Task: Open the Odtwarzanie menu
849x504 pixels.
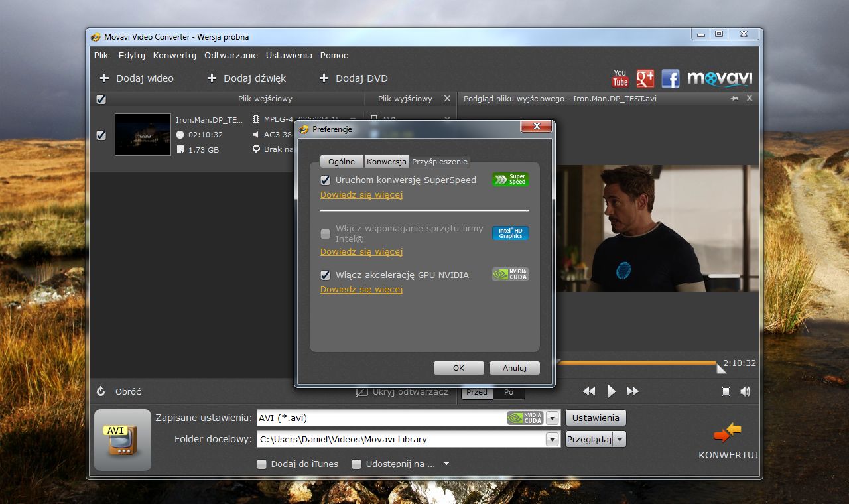Action: click(x=231, y=56)
